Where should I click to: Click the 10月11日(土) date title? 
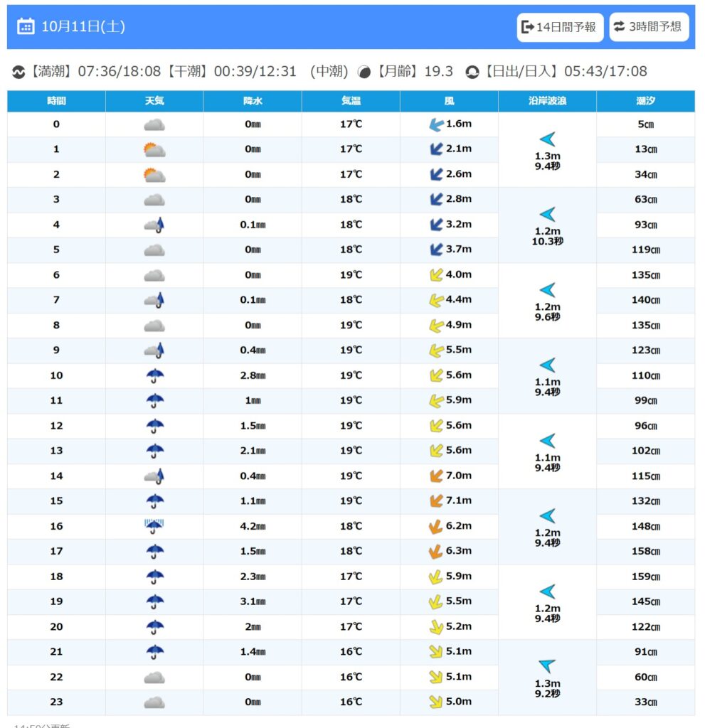coord(83,26)
